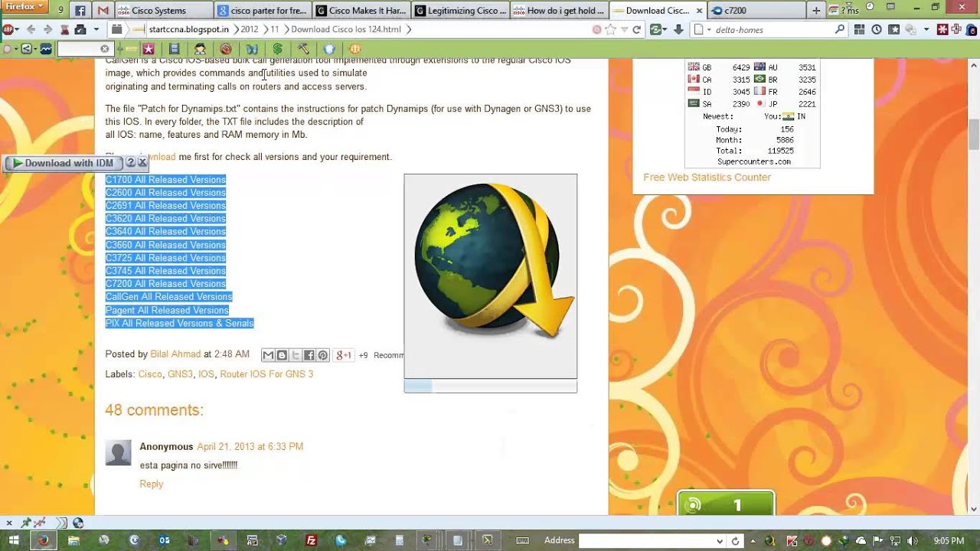The width and height of the screenshot is (980, 551).
Task: Open the bookmarks star menu button
Action: pos(893,29)
